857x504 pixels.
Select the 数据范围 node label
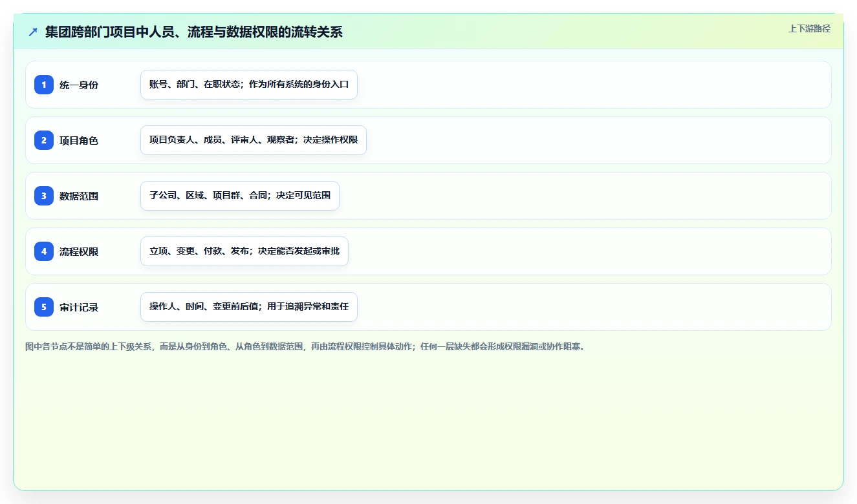tap(79, 196)
